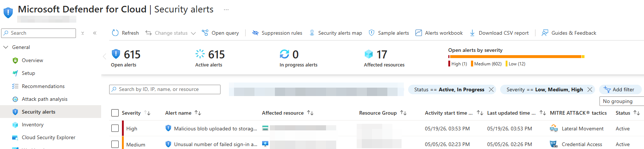Click the Attack path analysis icon
This screenshot has width=644, height=149.
(x=15, y=99)
